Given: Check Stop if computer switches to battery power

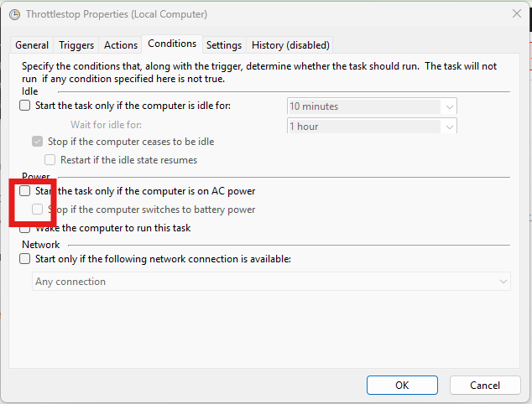Looking at the screenshot, I should pos(37,209).
